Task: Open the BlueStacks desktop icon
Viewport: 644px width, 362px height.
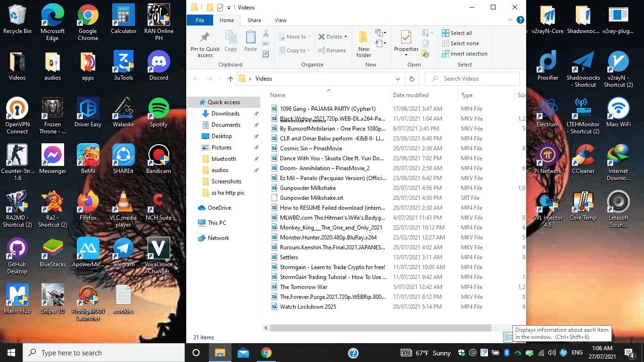Action: (x=53, y=253)
